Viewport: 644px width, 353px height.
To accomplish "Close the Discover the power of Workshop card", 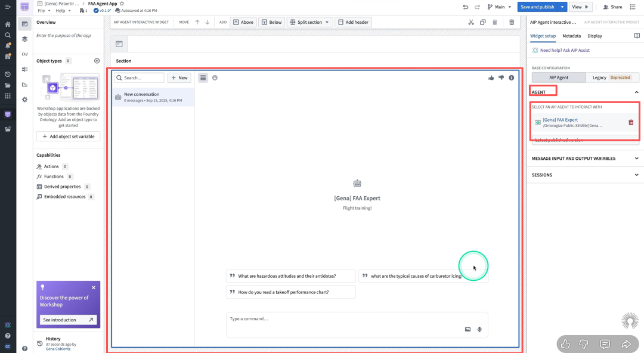I will (x=94, y=287).
